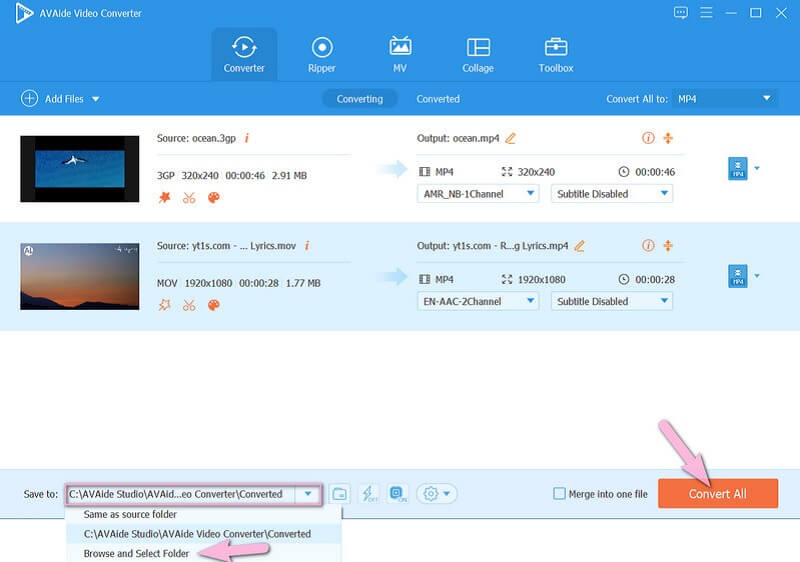Click the AVAide Video Converter logo
Viewport: 800px width, 562px height.
point(24,13)
